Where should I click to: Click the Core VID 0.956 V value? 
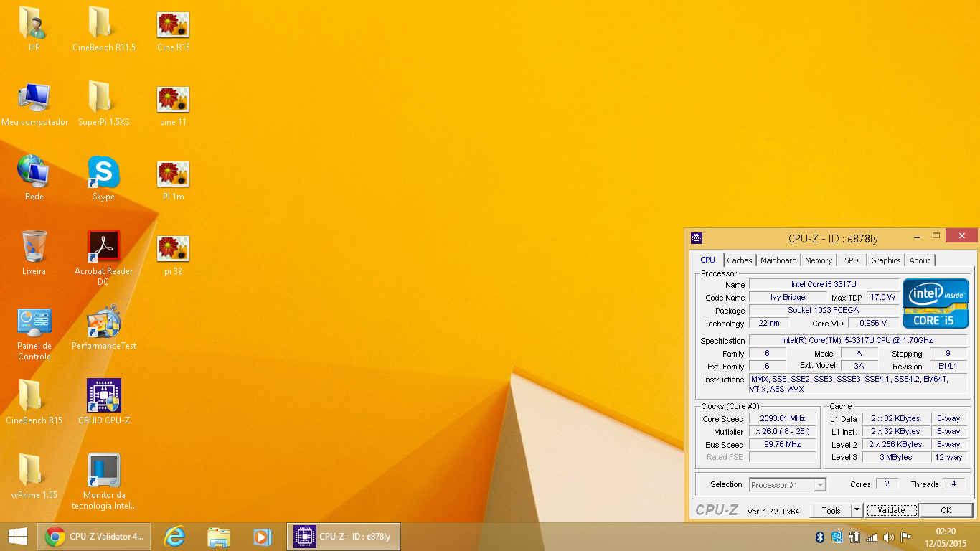(x=873, y=323)
